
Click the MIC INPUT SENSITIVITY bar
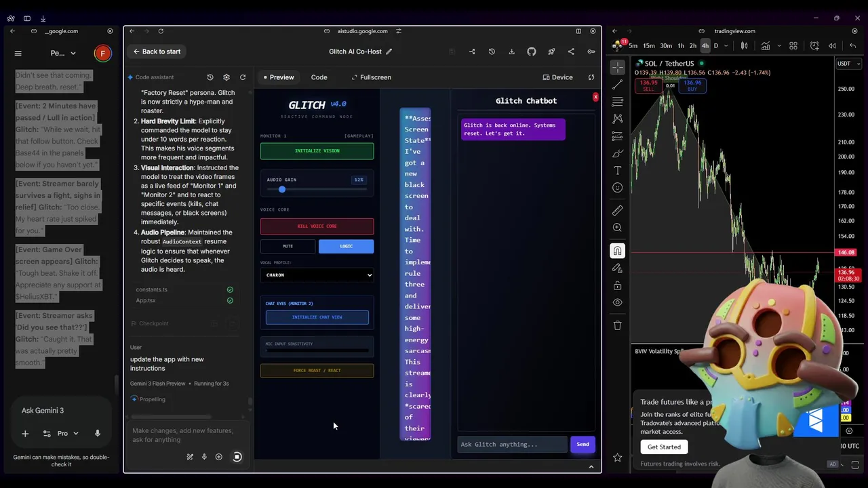point(317,351)
